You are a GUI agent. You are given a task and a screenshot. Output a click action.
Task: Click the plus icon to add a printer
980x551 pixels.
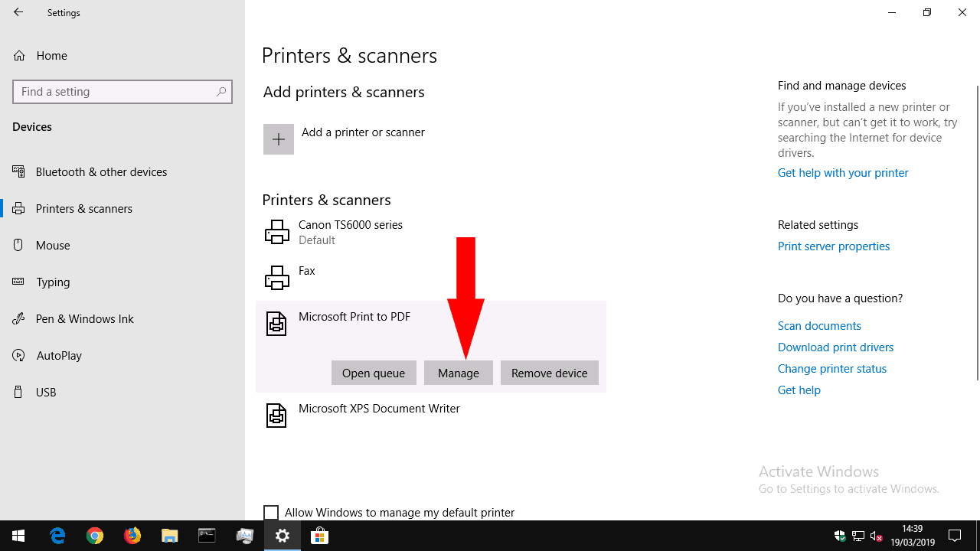pos(279,139)
